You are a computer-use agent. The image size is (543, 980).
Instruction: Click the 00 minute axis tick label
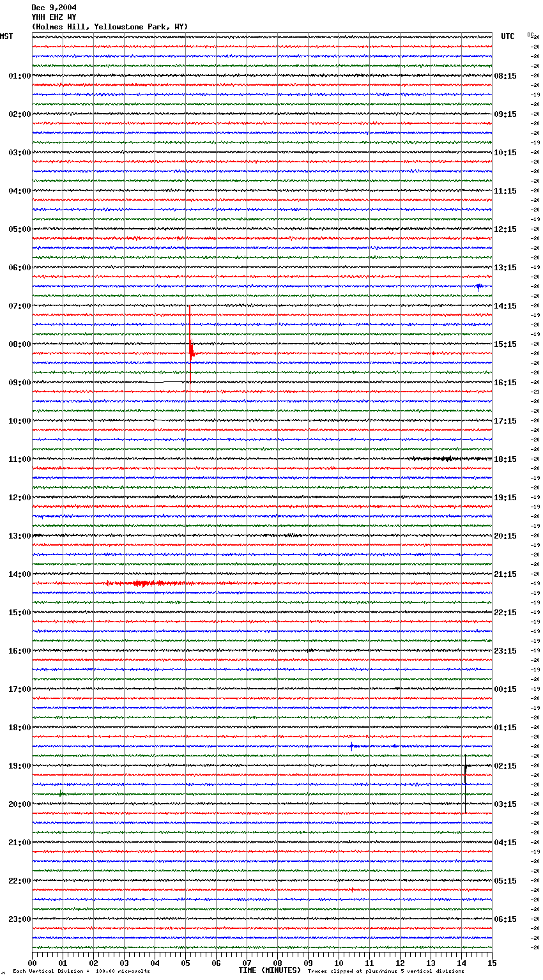(x=33, y=963)
